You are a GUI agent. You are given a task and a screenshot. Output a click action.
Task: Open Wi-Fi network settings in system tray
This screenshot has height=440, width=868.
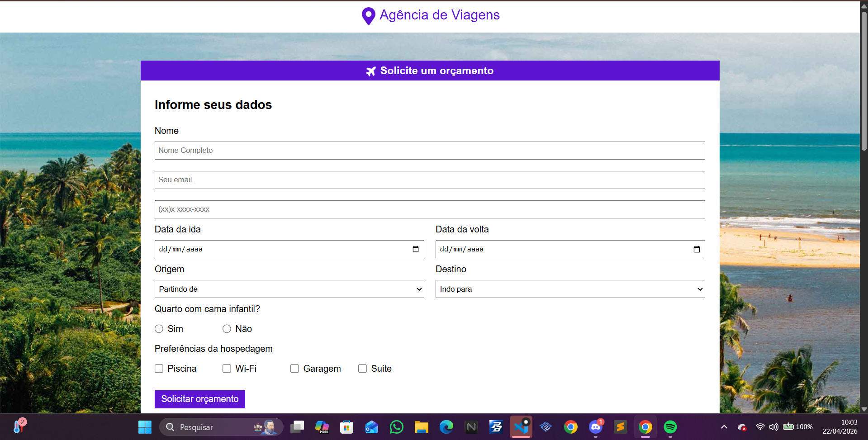click(x=760, y=427)
